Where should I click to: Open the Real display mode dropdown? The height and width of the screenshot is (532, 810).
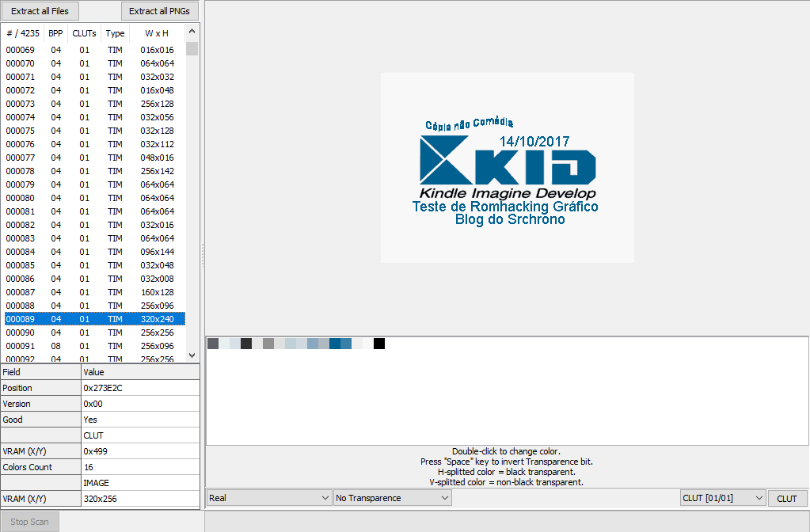(268, 498)
